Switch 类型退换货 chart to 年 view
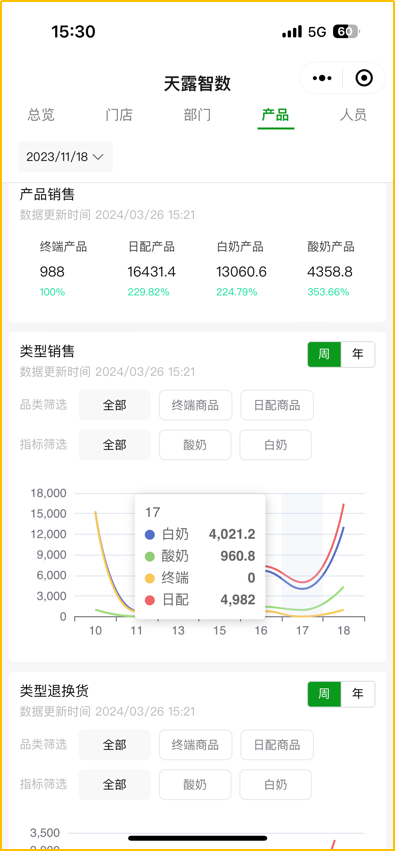 (358, 694)
